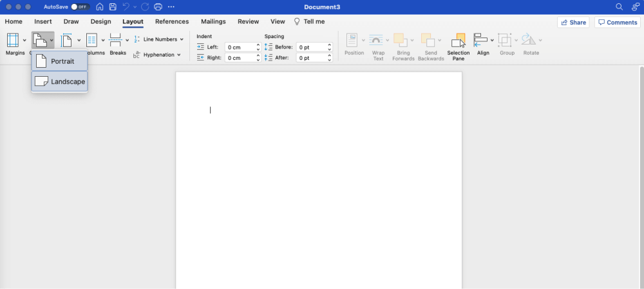644x289 pixels.
Task: Click the Size page icon
Action: pyautogui.click(x=66, y=41)
